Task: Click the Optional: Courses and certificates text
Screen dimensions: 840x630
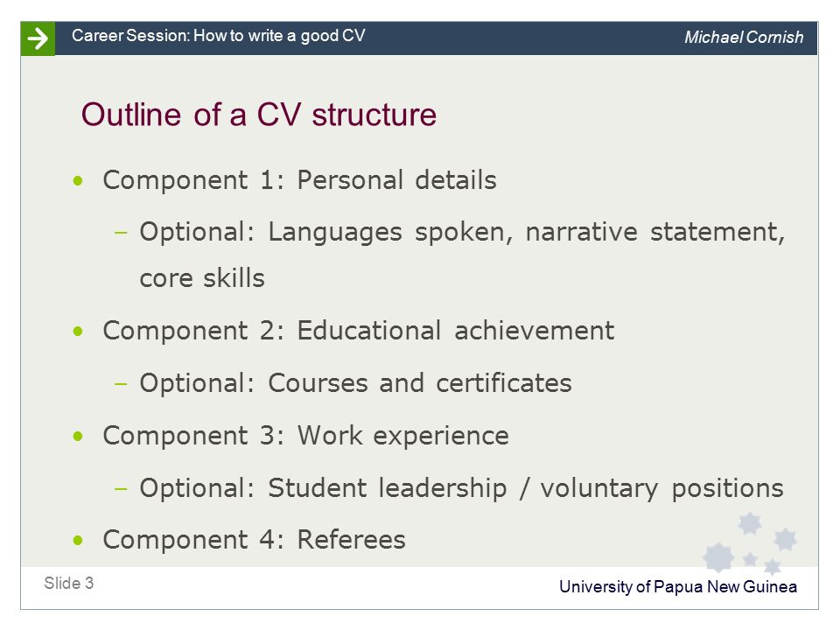Action: pyautogui.click(x=356, y=383)
